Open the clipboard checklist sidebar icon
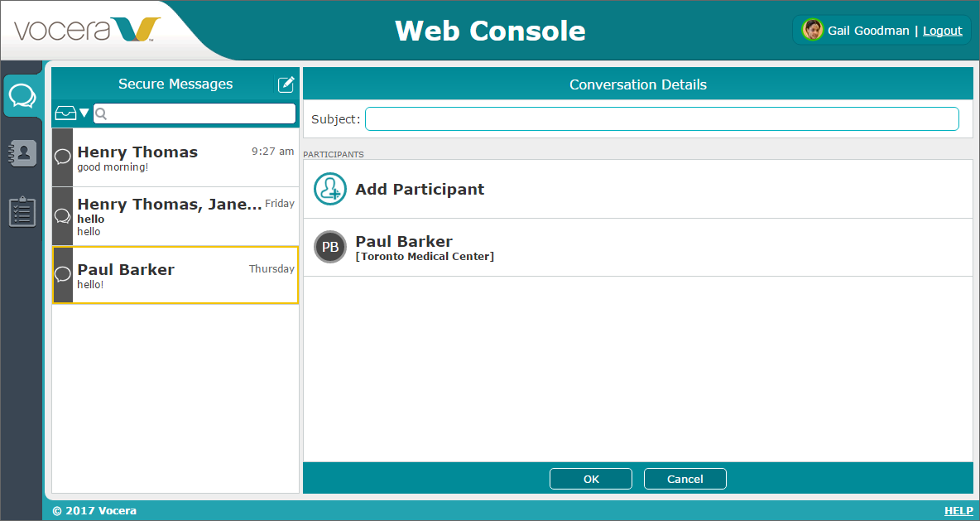 pyautogui.click(x=22, y=211)
